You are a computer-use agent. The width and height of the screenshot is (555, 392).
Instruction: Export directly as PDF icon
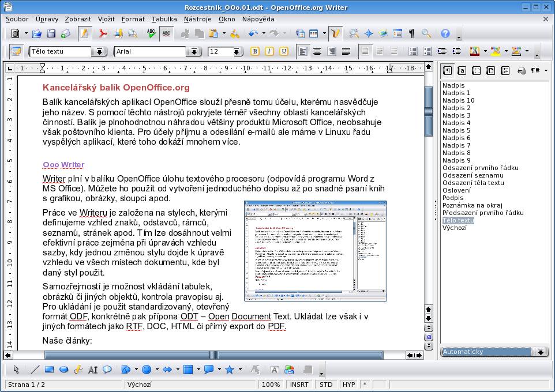(x=103, y=33)
